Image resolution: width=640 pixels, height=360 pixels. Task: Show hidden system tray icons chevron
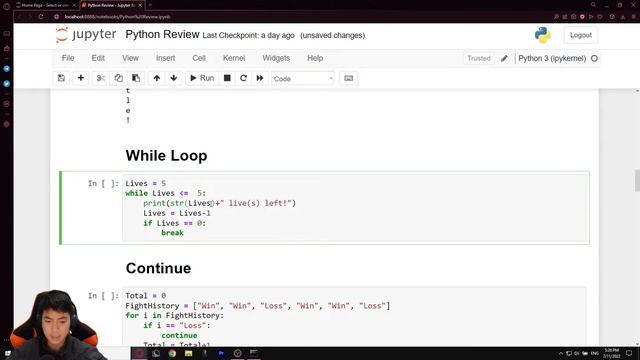click(560, 353)
